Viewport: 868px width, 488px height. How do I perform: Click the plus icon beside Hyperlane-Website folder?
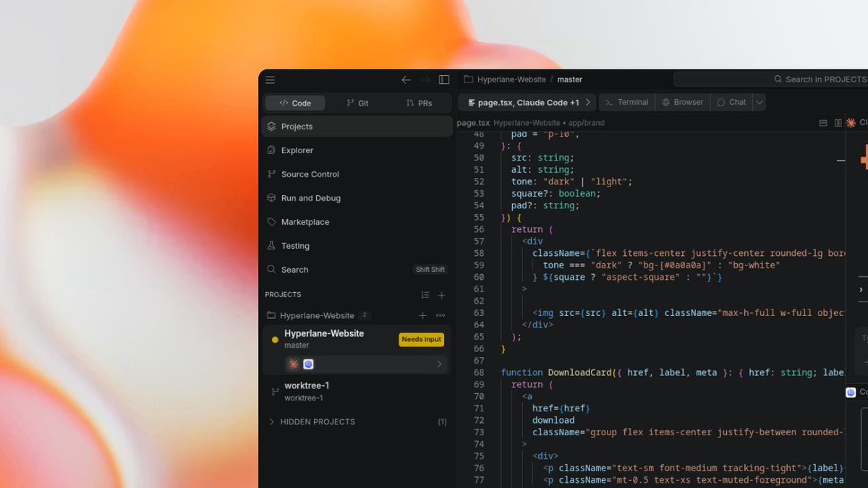point(423,315)
